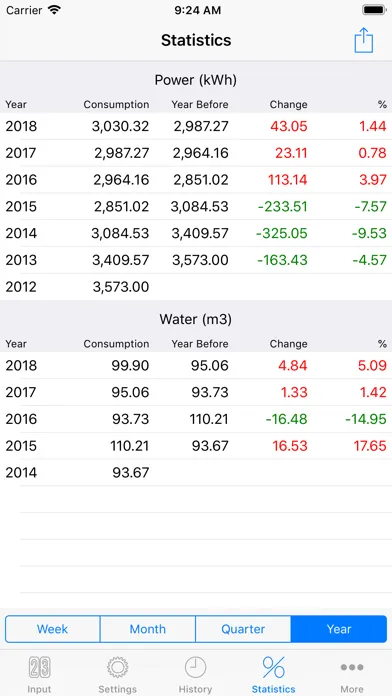Image resolution: width=392 pixels, height=696 pixels.
Task: Tap the -325.05 change value
Action: (x=282, y=233)
